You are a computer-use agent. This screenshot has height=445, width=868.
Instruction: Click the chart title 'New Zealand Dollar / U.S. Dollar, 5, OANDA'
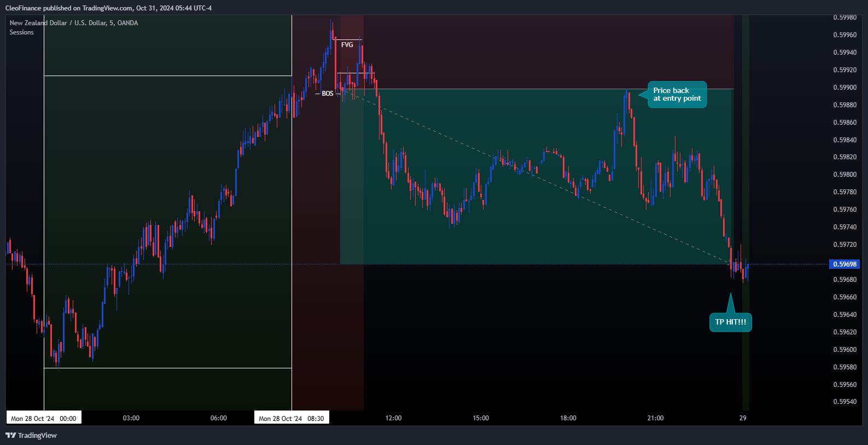74,23
